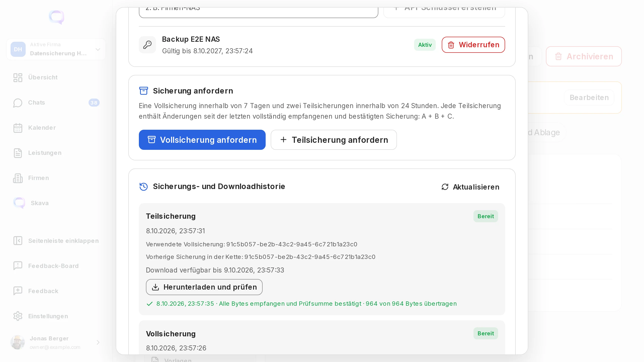Expand the Aktive Firma company switcher
Screen dimensions: 644x362
point(56,49)
